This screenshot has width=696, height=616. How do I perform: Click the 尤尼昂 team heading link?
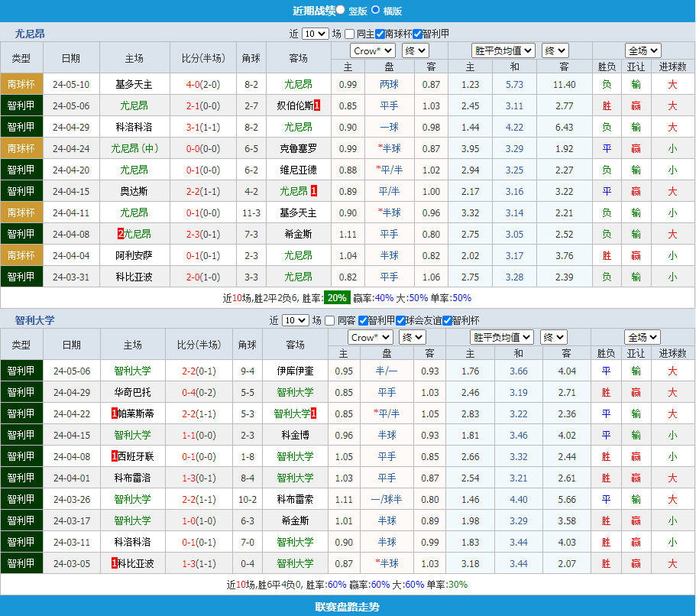pyautogui.click(x=30, y=34)
